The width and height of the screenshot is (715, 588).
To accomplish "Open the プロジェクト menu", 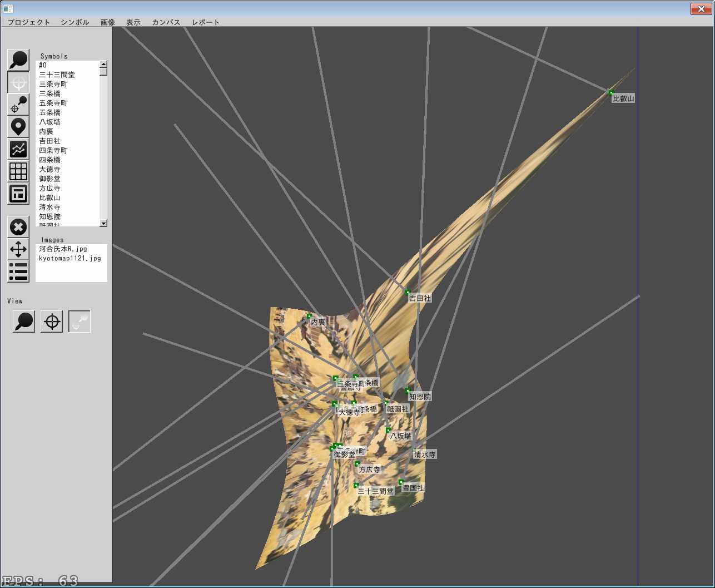I will coord(29,22).
